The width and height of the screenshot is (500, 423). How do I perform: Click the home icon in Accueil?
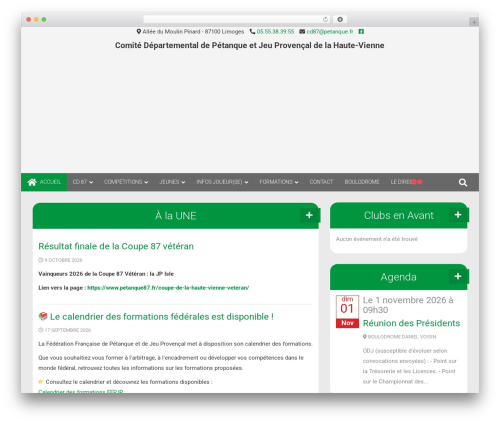pos(32,182)
